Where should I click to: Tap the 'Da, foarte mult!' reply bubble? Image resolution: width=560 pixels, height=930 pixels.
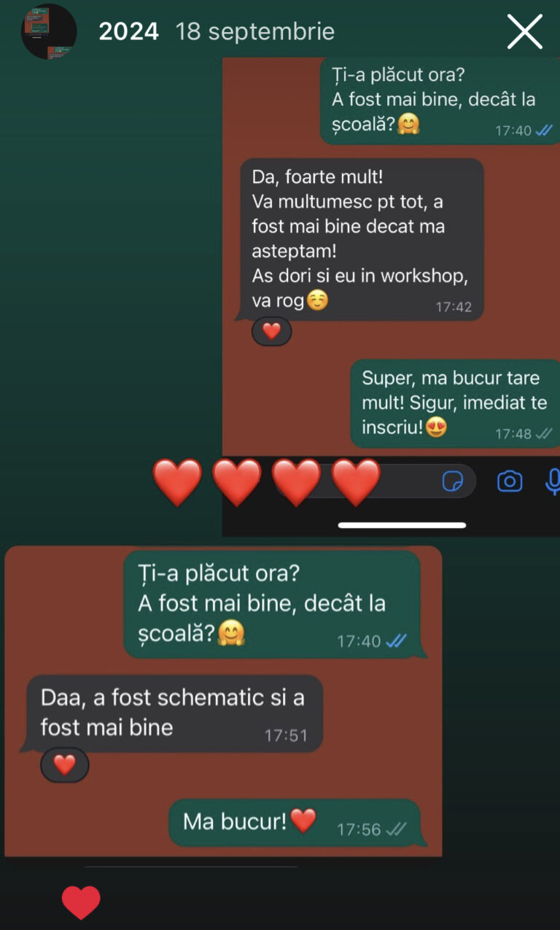tap(362, 239)
